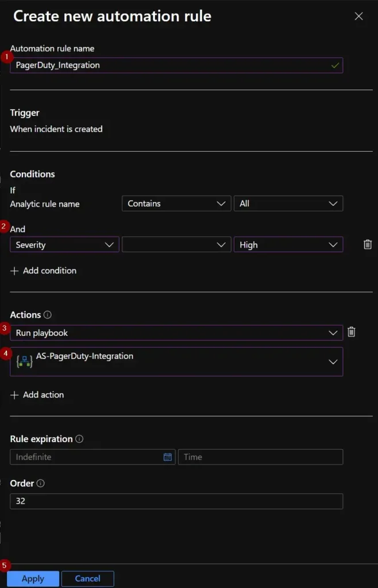Remove the Run playbook action via trash icon
Screen dimensions: 378x588
click(351, 331)
